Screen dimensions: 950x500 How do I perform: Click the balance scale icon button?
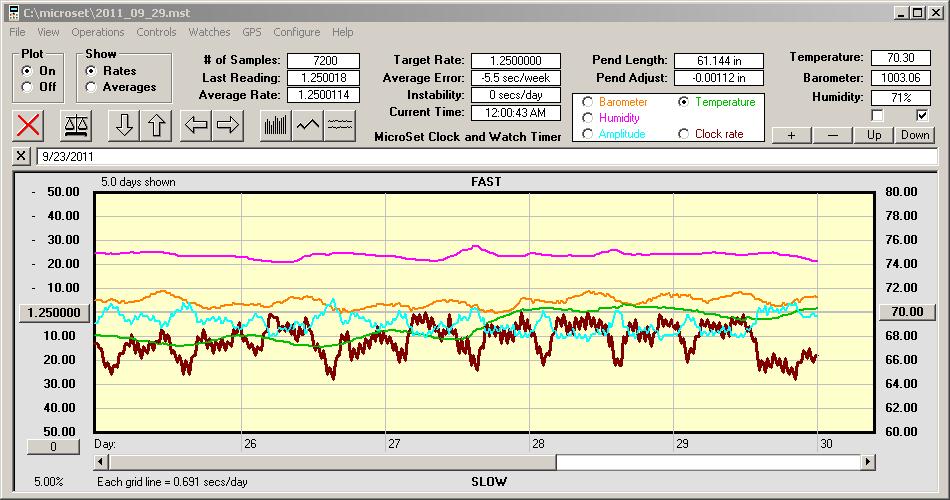point(75,125)
